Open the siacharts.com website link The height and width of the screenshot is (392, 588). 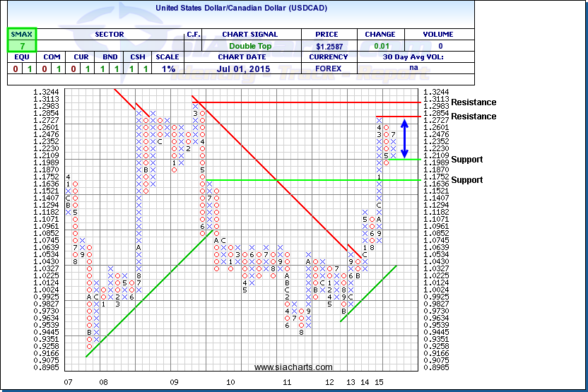pos(293,367)
